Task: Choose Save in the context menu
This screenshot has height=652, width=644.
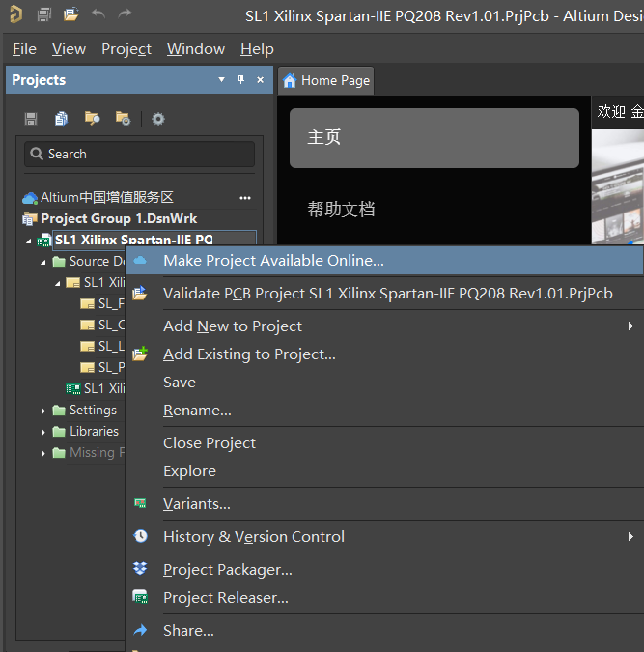Action: tap(384, 383)
